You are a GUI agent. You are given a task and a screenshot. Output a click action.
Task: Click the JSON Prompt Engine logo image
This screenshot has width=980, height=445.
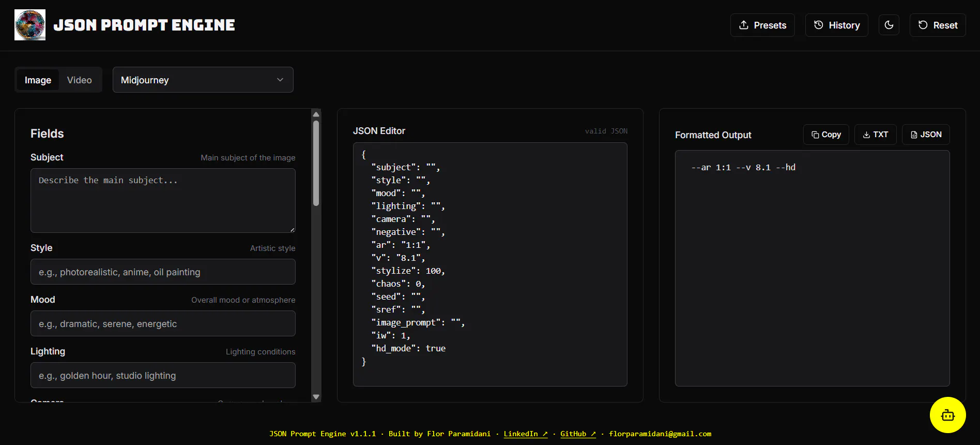click(x=30, y=25)
